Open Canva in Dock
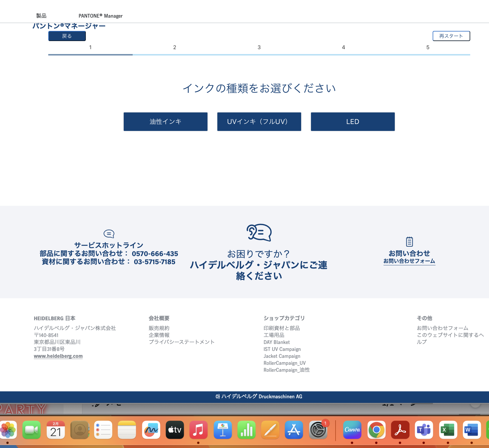Viewport: 489px width, 448px height. pos(352,430)
